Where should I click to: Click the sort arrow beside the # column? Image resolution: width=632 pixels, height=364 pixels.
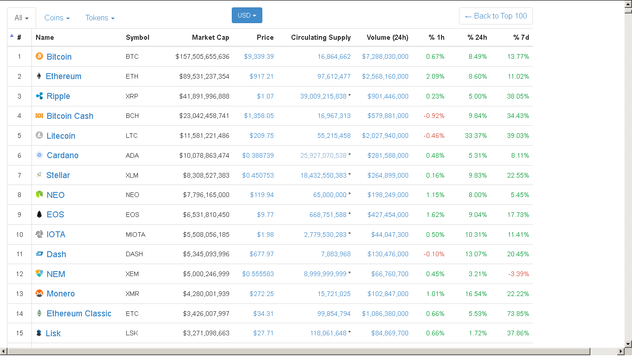click(x=12, y=36)
